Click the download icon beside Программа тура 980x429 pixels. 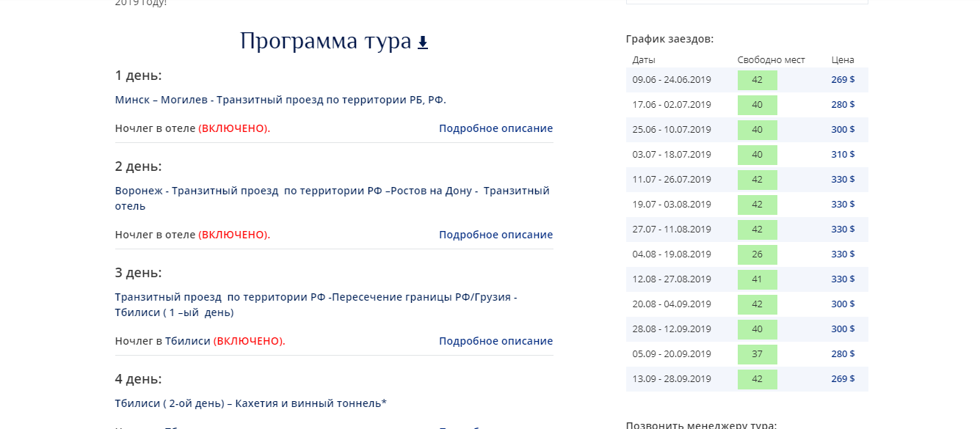[x=423, y=43]
